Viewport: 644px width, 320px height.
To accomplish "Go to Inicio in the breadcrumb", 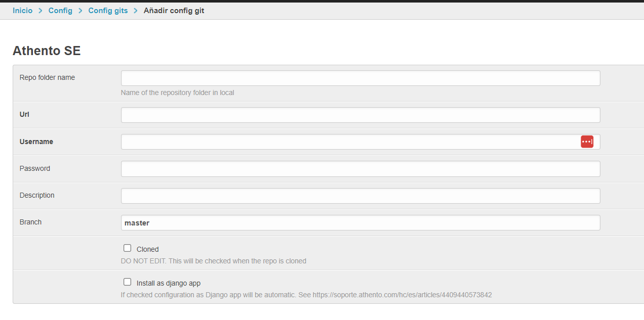I will pyautogui.click(x=22, y=11).
